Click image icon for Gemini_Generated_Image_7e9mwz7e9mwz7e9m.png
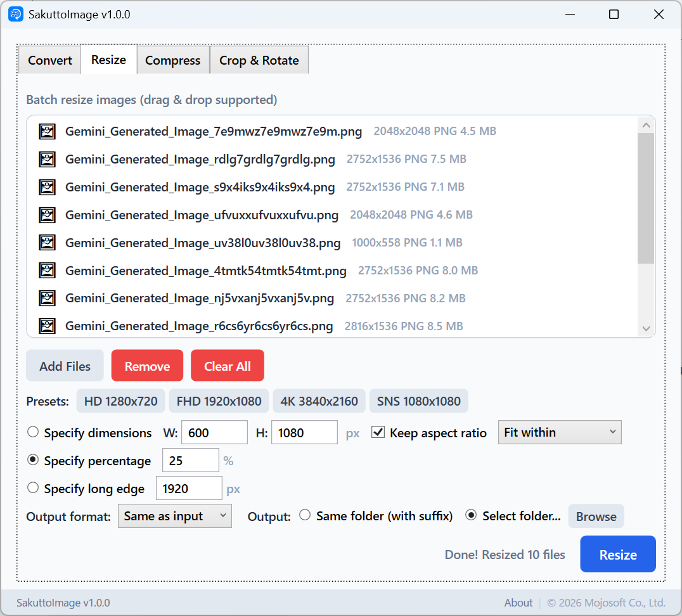Viewport: 682px width, 616px height. (x=48, y=131)
